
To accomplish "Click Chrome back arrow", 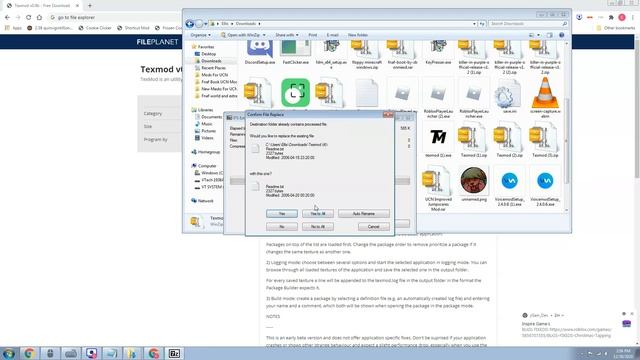I will coord(7,18).
